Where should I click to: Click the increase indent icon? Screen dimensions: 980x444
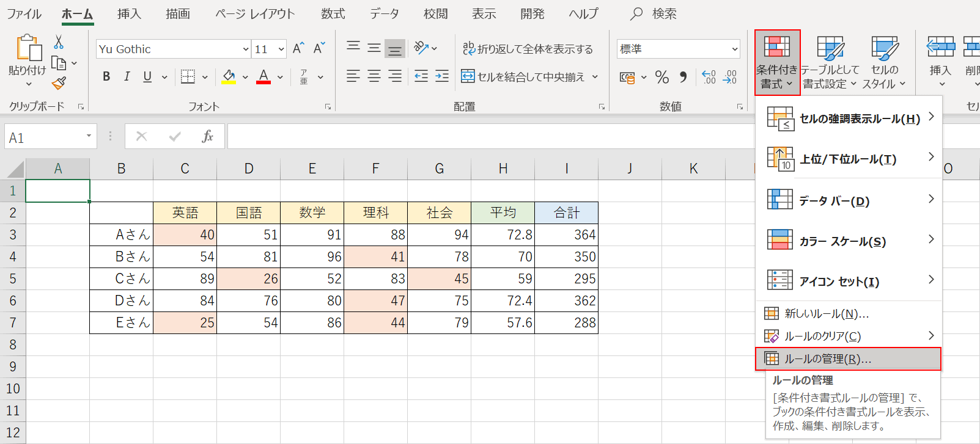pos(442,76)
